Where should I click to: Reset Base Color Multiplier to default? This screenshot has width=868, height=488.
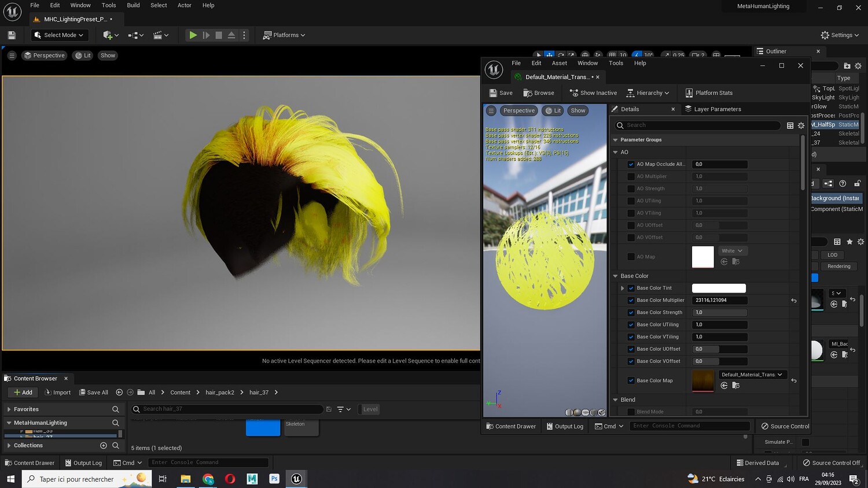(x=794, y=301)
